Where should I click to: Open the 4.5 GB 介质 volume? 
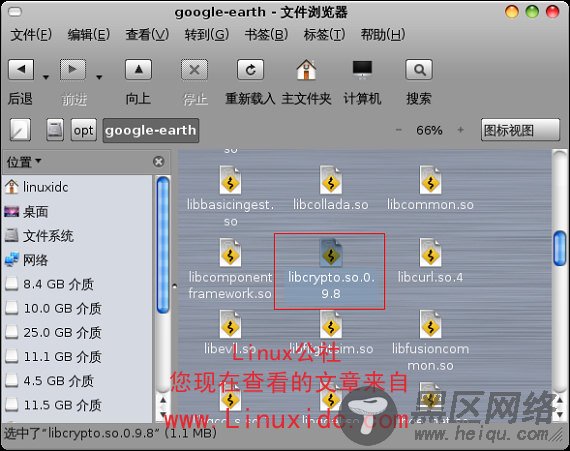coord(77,381)
